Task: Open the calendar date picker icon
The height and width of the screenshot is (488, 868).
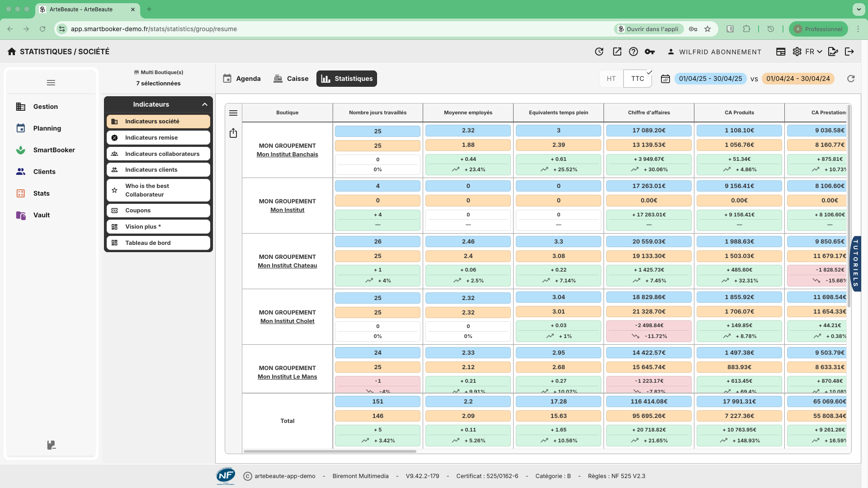Action: 665,79
